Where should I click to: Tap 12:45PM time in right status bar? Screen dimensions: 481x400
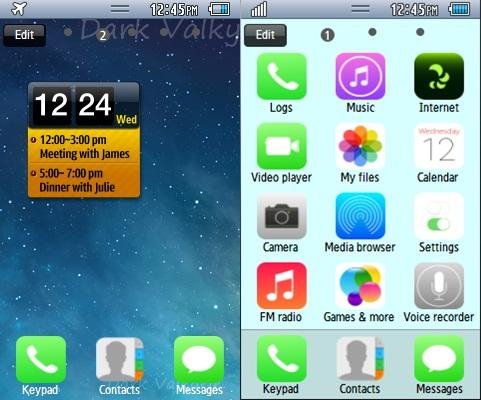[x=414, y=9]
